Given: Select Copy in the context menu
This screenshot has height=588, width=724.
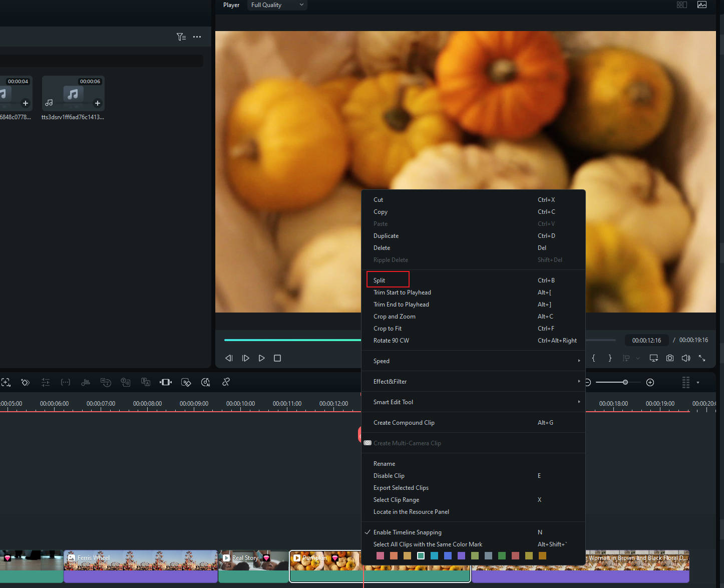Looking at the screenshot, I should (473, 212).
